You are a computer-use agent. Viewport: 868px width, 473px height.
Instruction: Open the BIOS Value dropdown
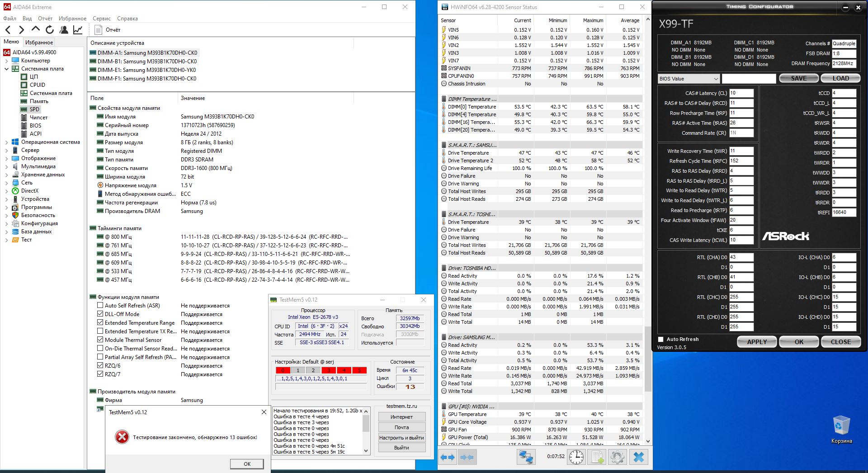click(689, 79)
